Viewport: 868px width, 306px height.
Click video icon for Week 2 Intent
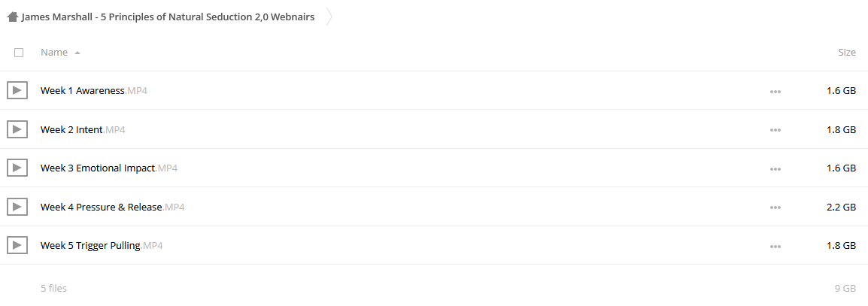pos(17,129)
